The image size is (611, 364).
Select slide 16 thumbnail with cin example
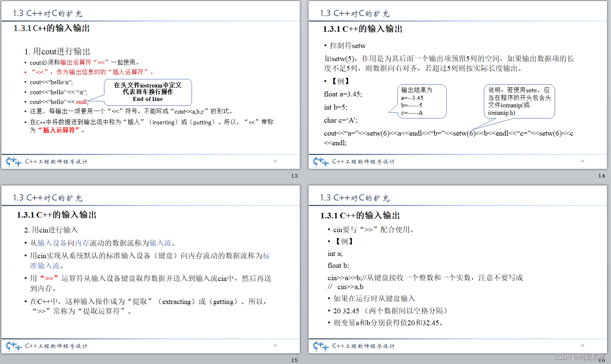pyautogui.click(x=458, y=269)
